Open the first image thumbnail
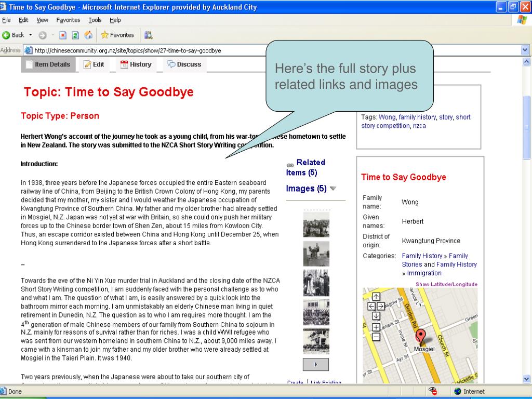This screenshot has height=399, width=532. click(316, 224)
